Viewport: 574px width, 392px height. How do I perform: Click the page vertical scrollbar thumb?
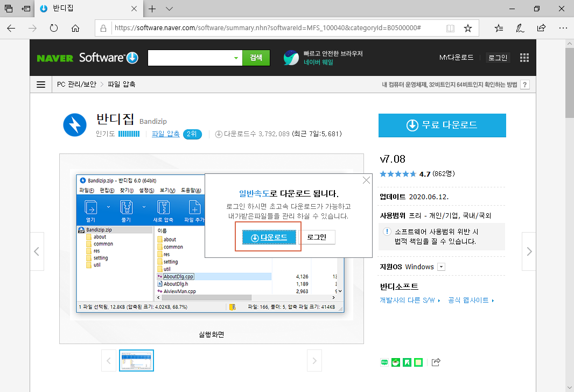pyautogui.click(x=569, y=83)
